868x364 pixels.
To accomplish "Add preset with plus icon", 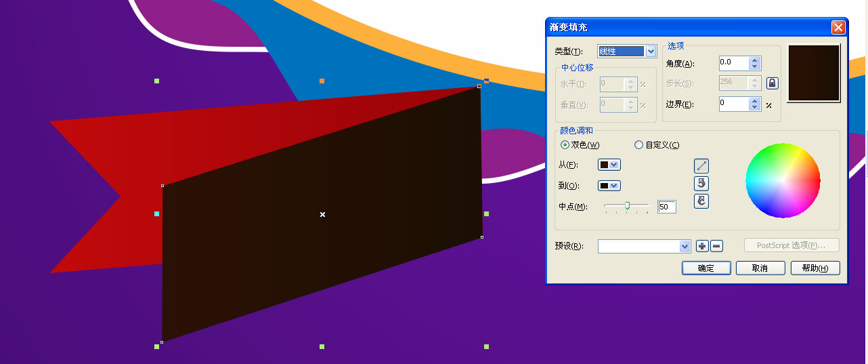I will click(702, 246).
